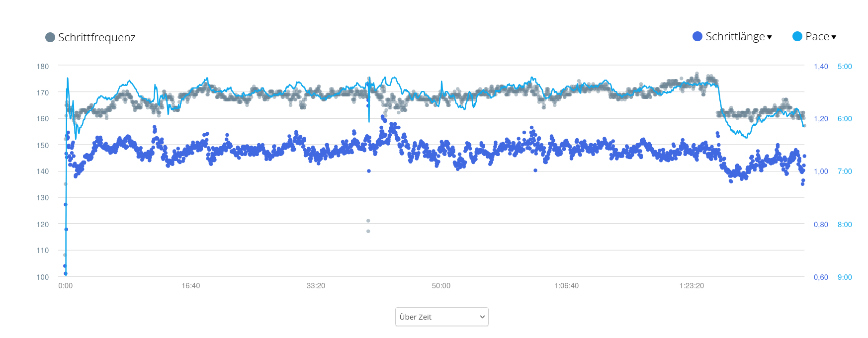This screenshot has height=338, width=868.
Task: Click the 180 cadence axis label
Action: (43, 66)
